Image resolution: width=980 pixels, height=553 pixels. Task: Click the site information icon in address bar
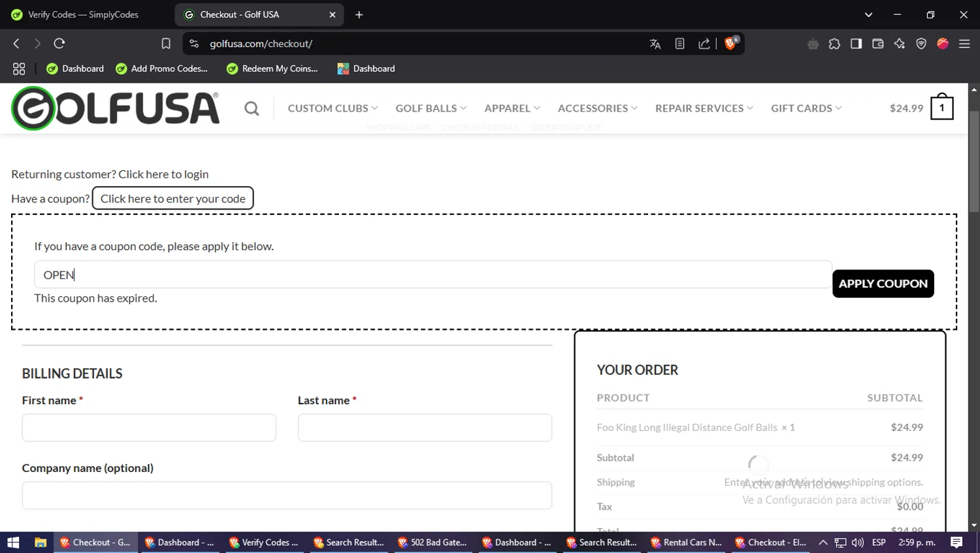click(x=194, y=44)
